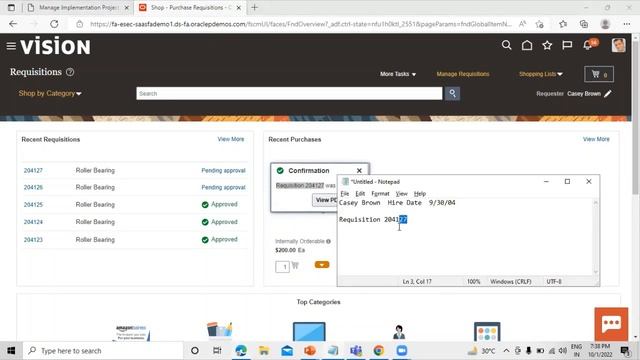Open browser settings ellipsis menu
Screen dimensions: 640x360
(x=627, y=24)
